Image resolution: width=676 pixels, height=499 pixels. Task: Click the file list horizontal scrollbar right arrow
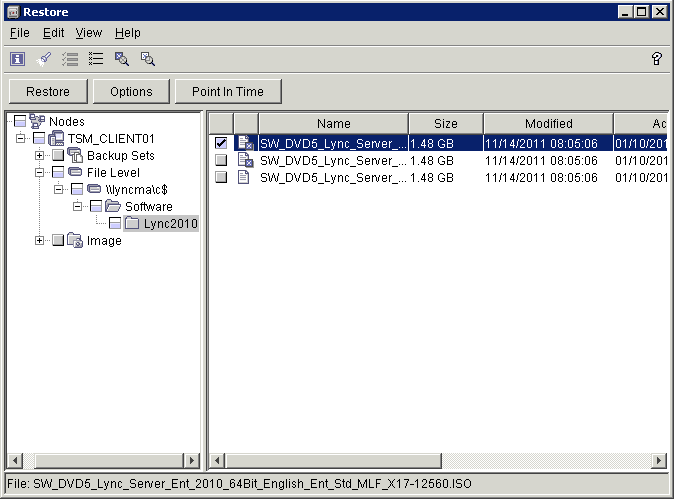click(x=659, y=461)
